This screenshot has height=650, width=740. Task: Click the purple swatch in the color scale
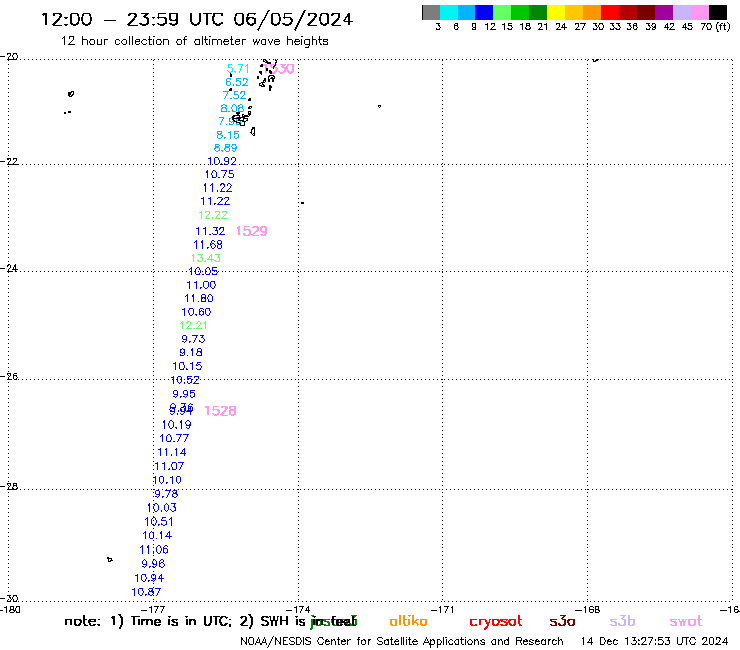[664, 12]
